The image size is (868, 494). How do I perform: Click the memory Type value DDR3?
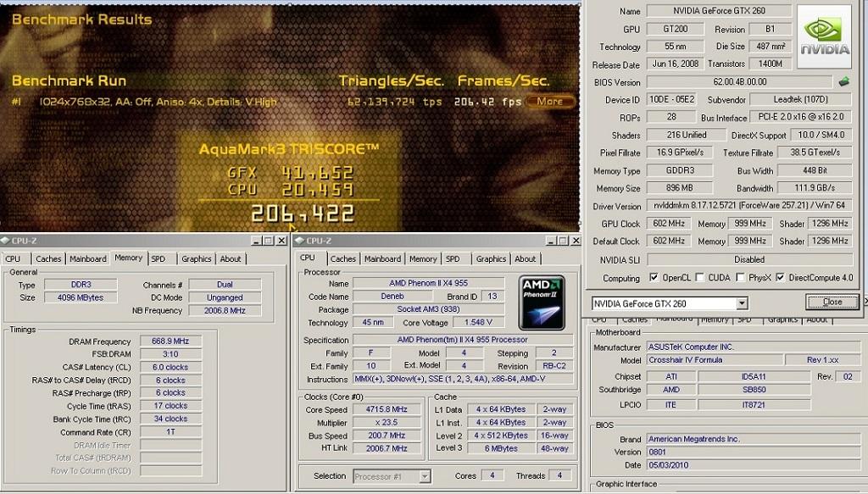(x=81, y=285)
